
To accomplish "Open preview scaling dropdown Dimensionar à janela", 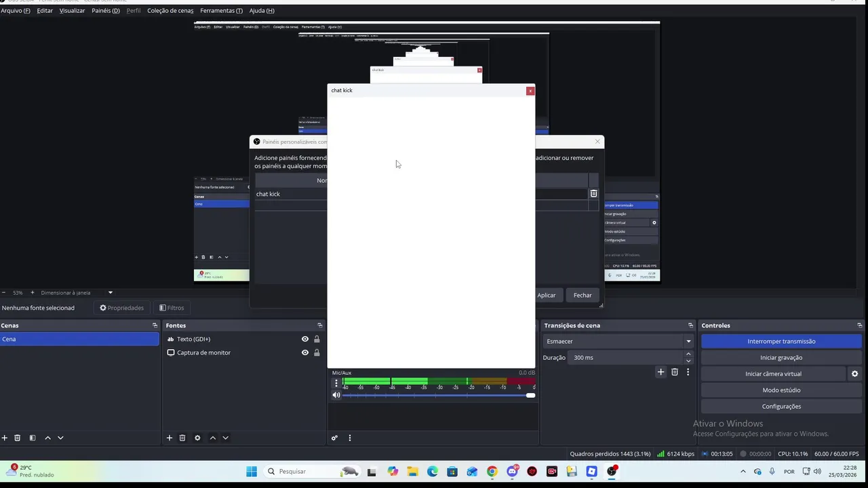I will [x=76, y=293].
